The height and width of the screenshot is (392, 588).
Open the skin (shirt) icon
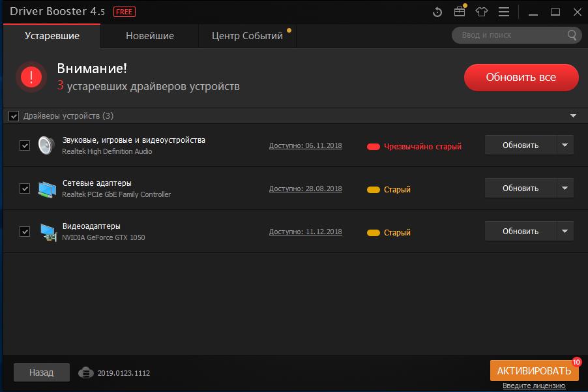pyautogui.click(x=482, y=12)
